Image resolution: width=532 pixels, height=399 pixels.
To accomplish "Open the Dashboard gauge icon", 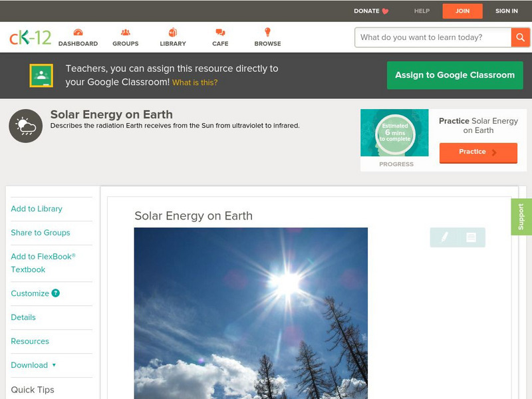I will pos(78,32).
